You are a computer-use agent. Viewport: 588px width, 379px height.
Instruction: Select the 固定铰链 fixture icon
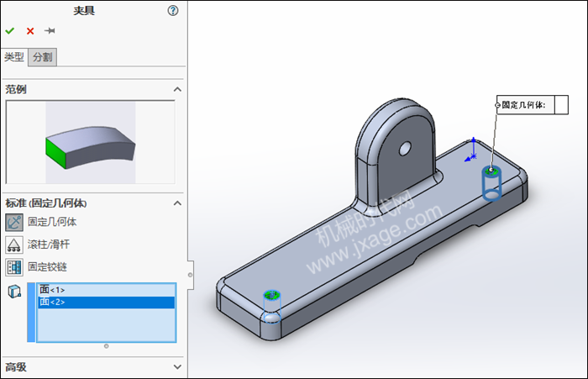point(14,267)
